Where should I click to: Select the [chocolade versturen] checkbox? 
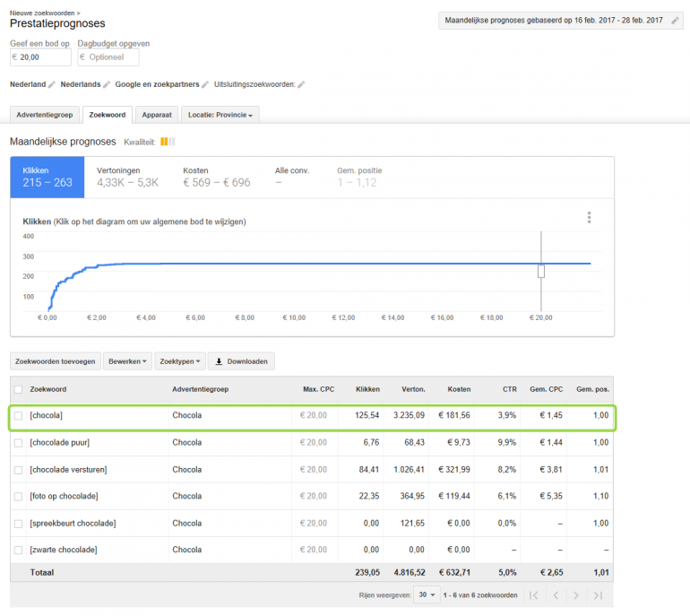click(x=19, y=470)
